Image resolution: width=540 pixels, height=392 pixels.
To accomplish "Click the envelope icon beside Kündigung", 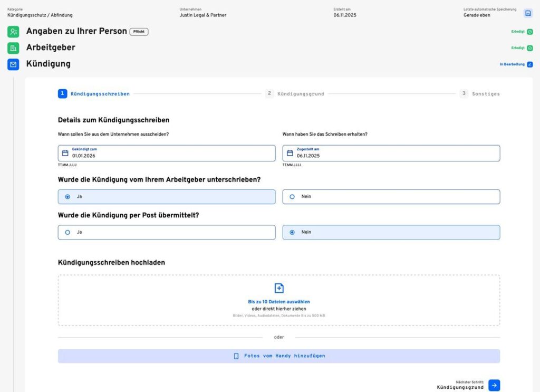I will pos(13,64).
